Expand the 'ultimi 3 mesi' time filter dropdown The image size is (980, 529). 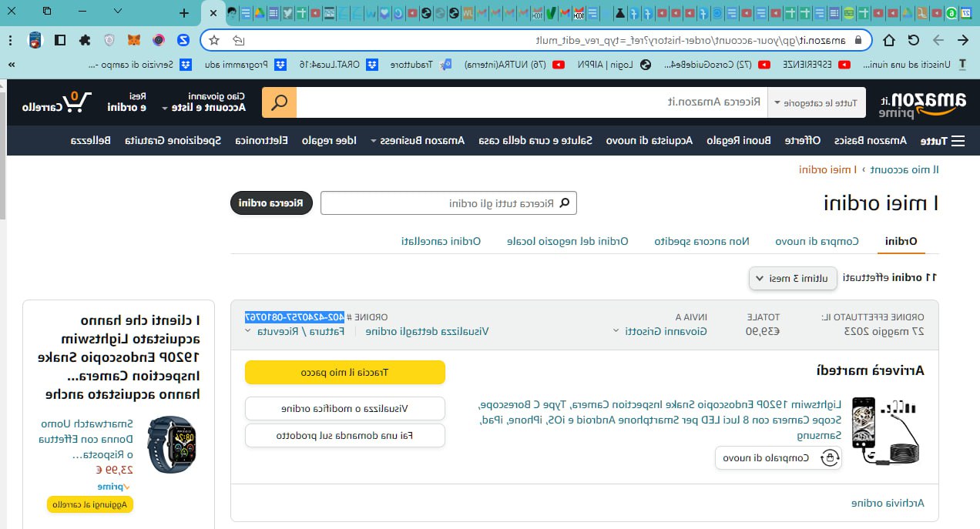click(x=794, y=278)
